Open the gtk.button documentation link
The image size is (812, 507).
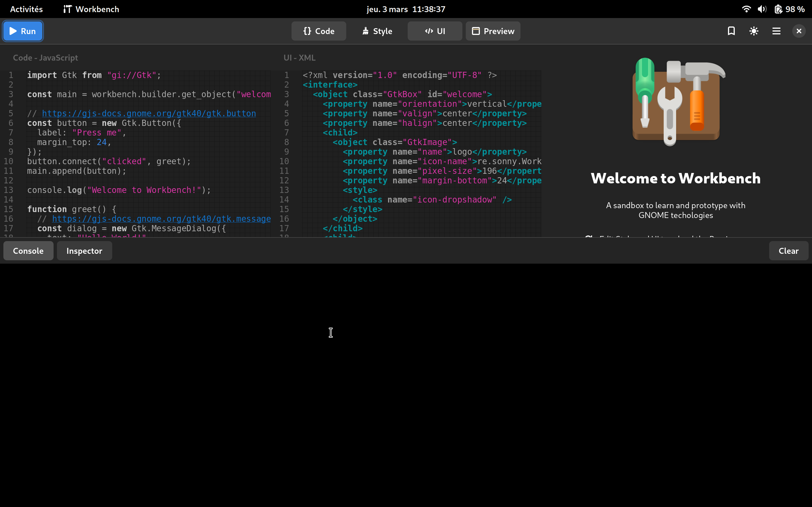click(149, 113)
